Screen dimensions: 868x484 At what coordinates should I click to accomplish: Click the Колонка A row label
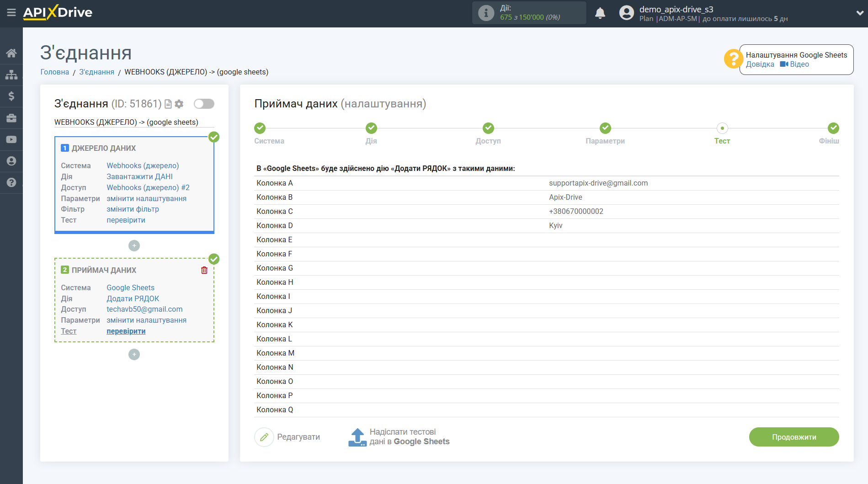coord(275,183)
